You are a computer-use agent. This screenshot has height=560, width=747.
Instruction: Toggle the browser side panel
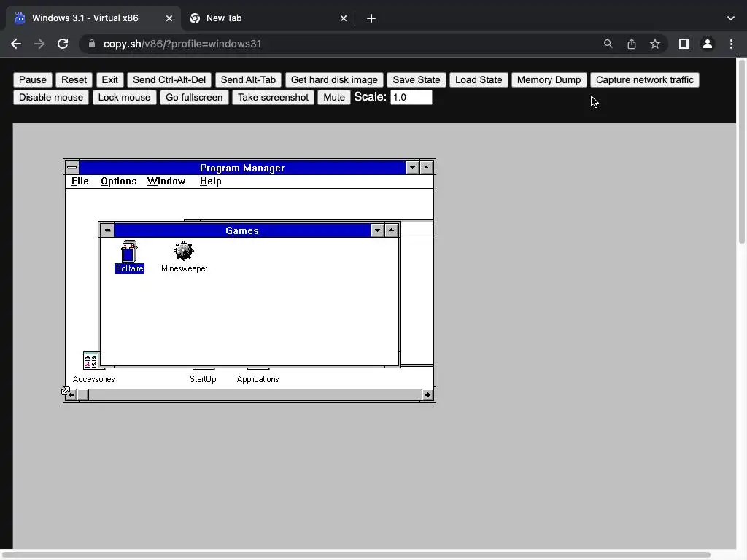point(684,44)
